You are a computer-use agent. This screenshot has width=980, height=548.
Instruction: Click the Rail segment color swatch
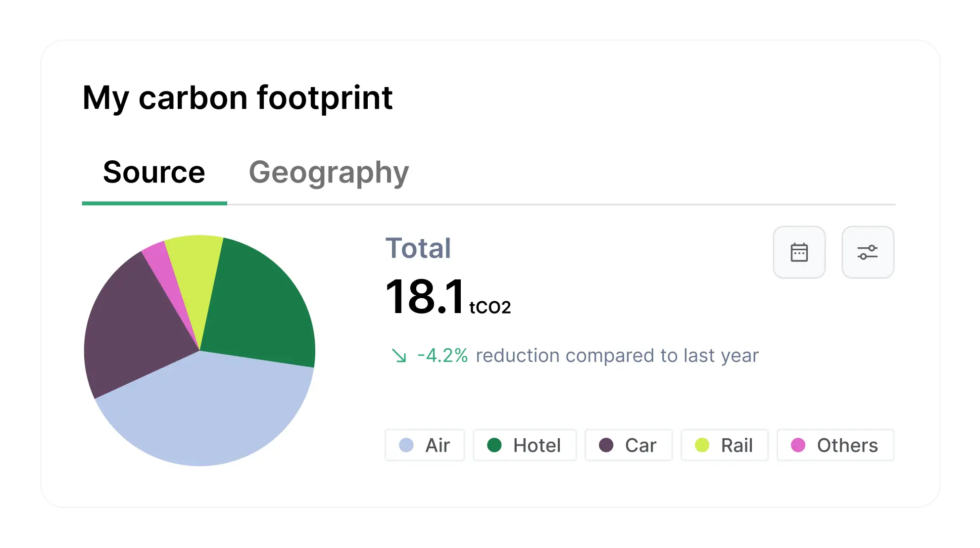(x=702, y=445)
